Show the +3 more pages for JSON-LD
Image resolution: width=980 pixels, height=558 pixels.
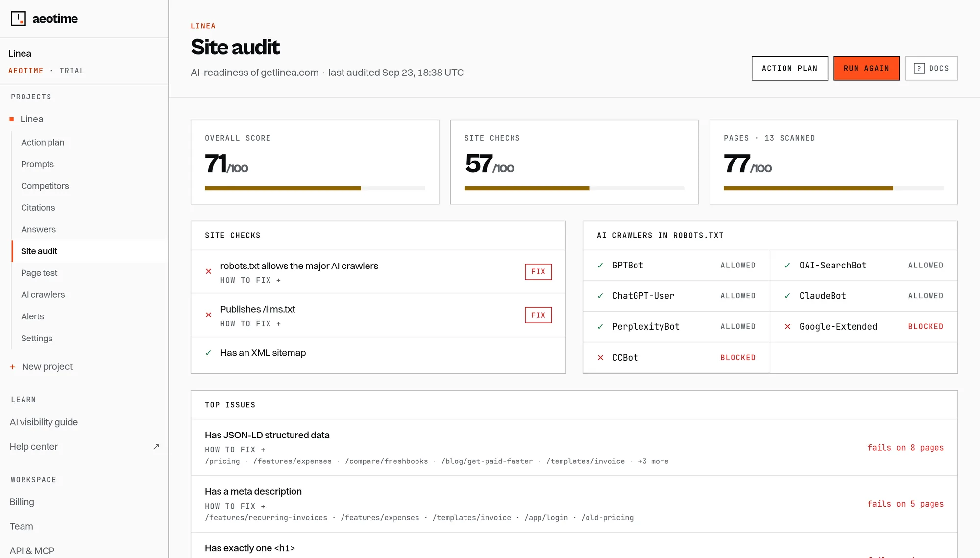[x=653, y=461]
